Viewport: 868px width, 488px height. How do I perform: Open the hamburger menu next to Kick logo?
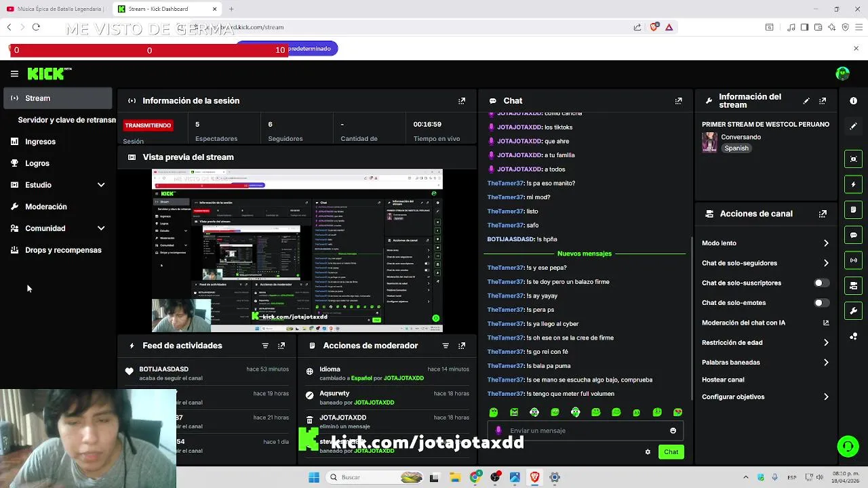[14, 74]
